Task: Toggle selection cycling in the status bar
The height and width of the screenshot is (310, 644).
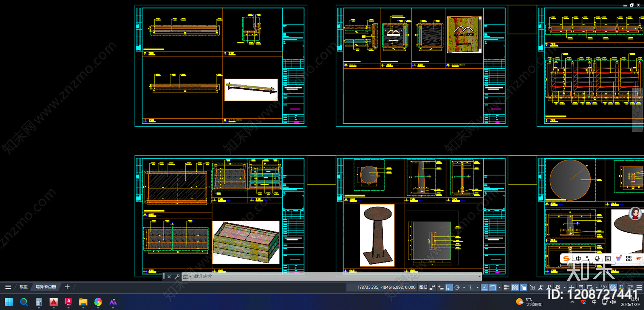Action: 524,287
